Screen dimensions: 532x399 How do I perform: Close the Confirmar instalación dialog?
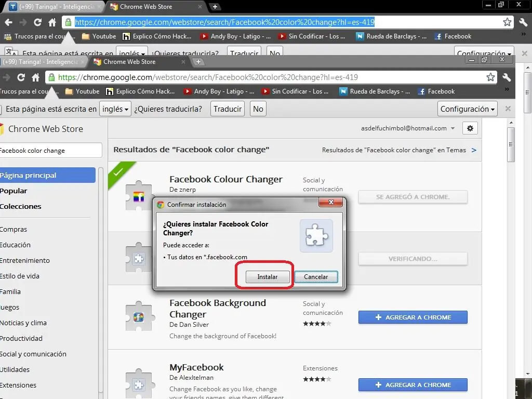point(331,202)
